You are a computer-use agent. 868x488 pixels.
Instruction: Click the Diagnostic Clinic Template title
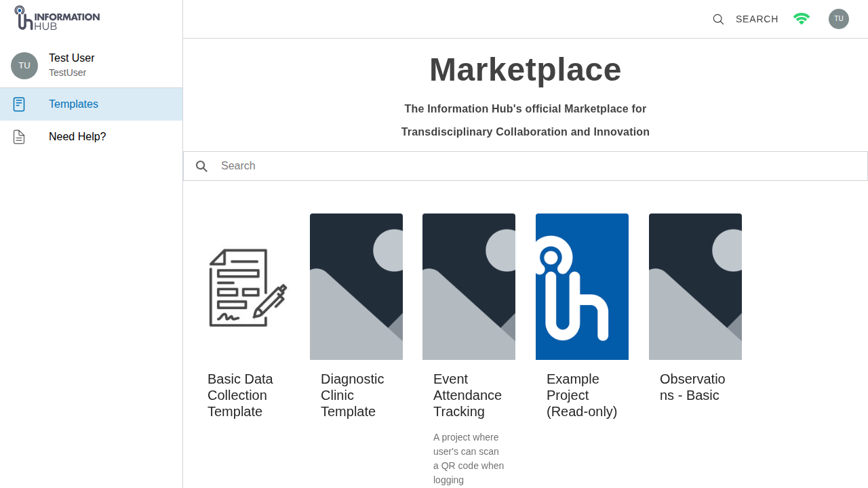click(353, 395)
